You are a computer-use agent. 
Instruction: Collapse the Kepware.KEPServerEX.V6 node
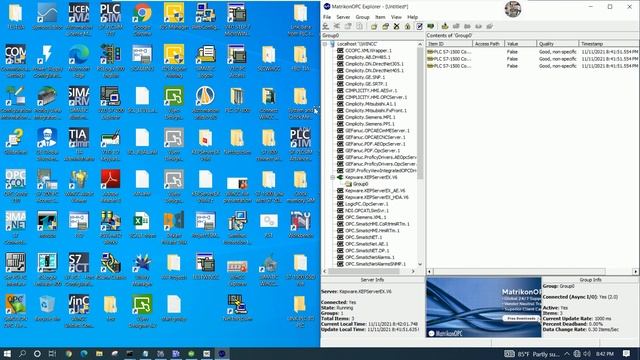(x=333, y=177)
